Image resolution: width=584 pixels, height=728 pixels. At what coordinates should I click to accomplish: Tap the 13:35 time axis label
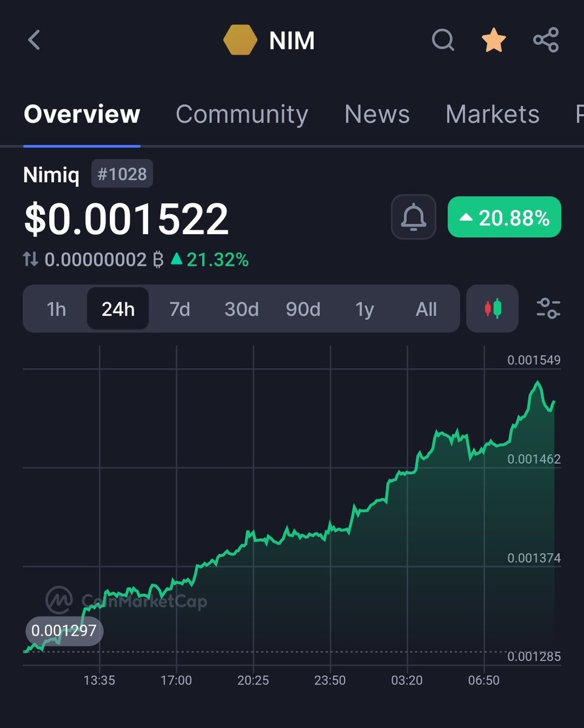(x=99, y=681)
